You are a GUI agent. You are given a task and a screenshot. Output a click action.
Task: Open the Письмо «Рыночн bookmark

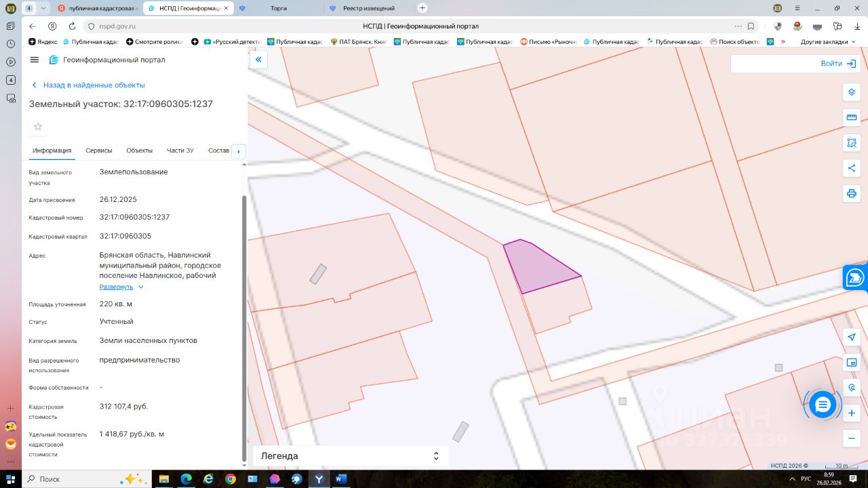pos(549,41)
